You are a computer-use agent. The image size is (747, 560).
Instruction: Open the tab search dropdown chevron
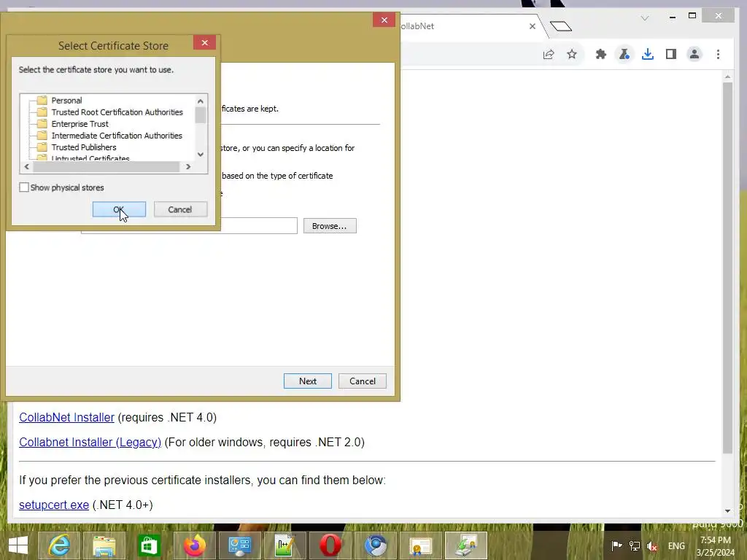[645, 18]
